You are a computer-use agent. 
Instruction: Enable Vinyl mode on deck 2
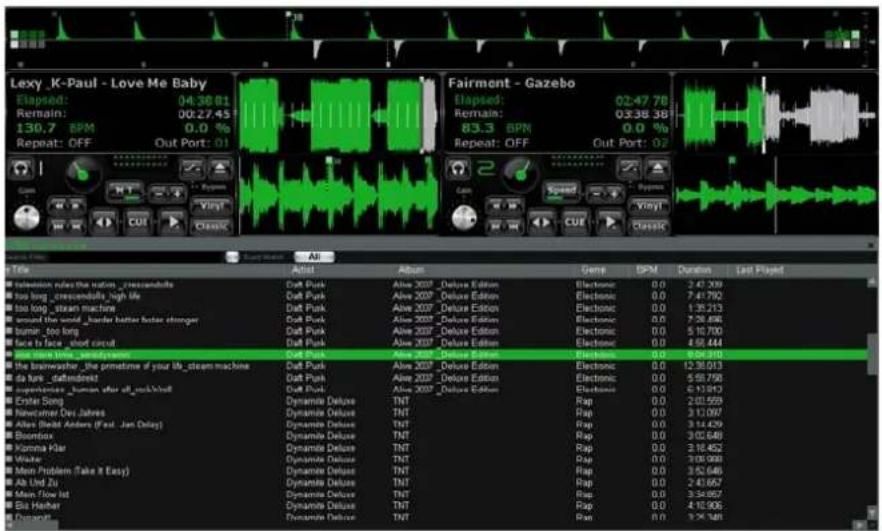pyautogui.click(x=649, y=206)
